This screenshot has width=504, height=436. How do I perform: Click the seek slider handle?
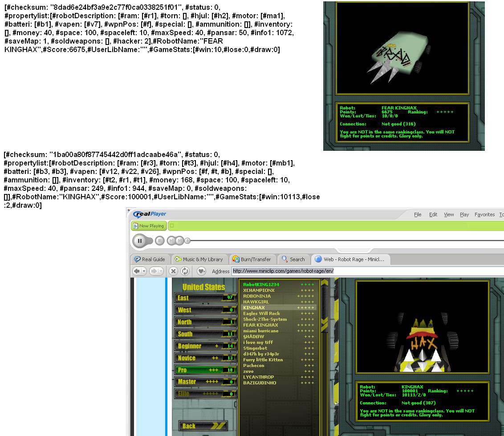pos(188,241)
